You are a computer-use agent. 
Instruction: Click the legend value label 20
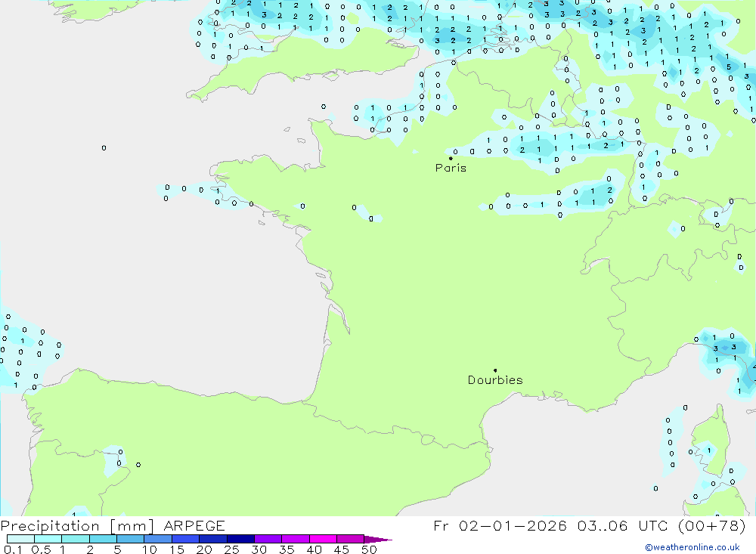coord(204,549)
